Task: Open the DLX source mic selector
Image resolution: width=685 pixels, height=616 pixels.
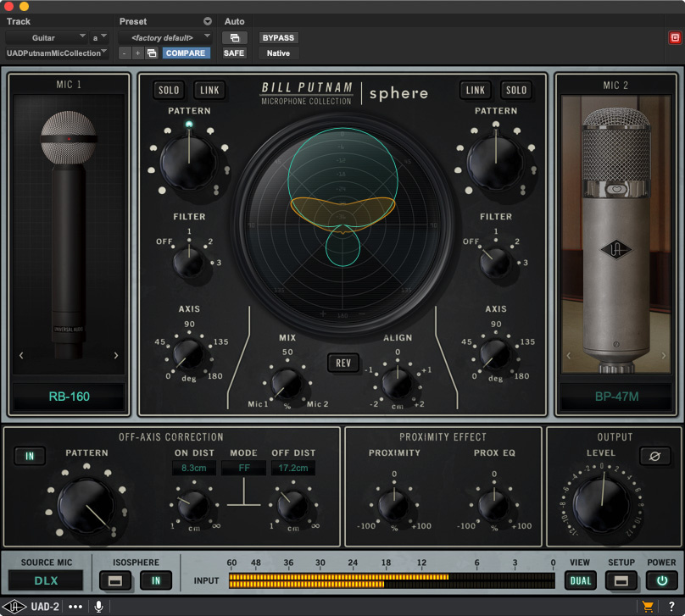Action: tap(44, 580)
